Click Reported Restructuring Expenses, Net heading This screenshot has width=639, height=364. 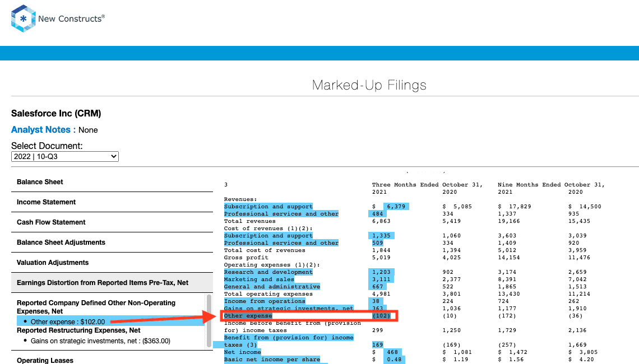[x=78, y=330]
